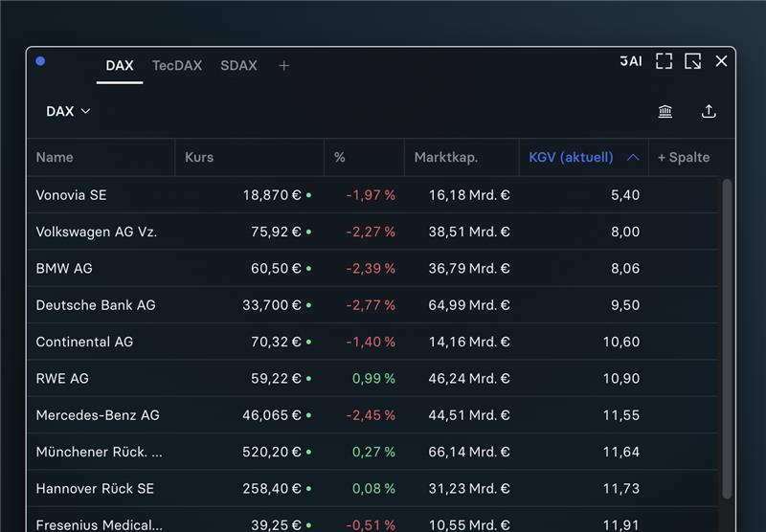This screenshot has width=766, height=532.
Task: Select BMW AG row name
Action: click(x=64, y=269)
